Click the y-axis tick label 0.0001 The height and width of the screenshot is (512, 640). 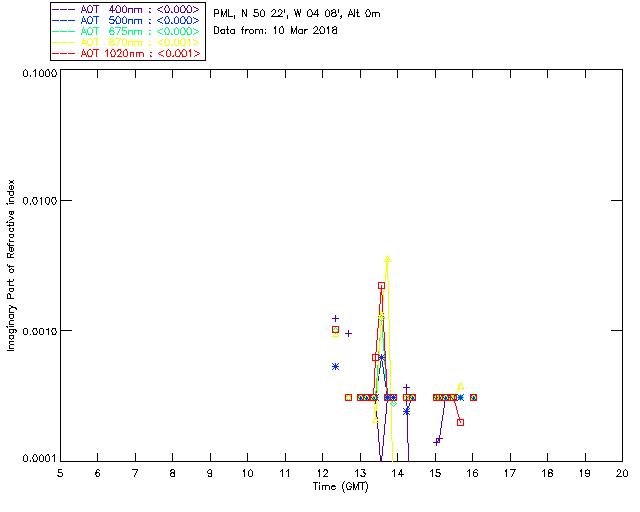[x=39, y=459]
